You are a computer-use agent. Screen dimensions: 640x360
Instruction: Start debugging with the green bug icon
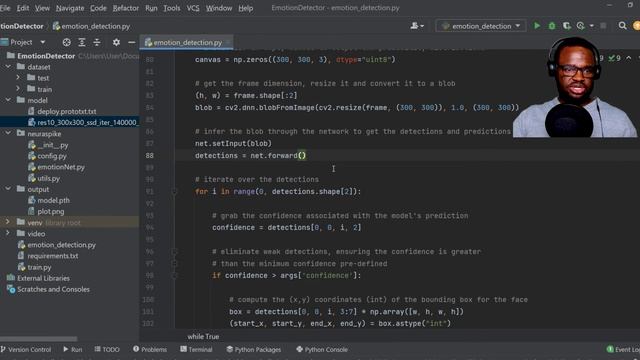coord(552,26)
